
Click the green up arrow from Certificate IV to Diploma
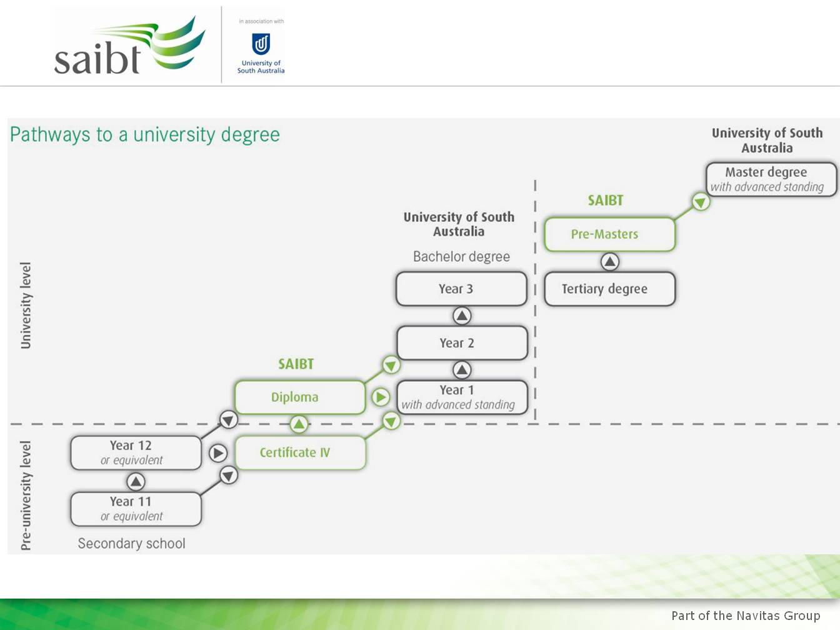(x=299, y=424)
